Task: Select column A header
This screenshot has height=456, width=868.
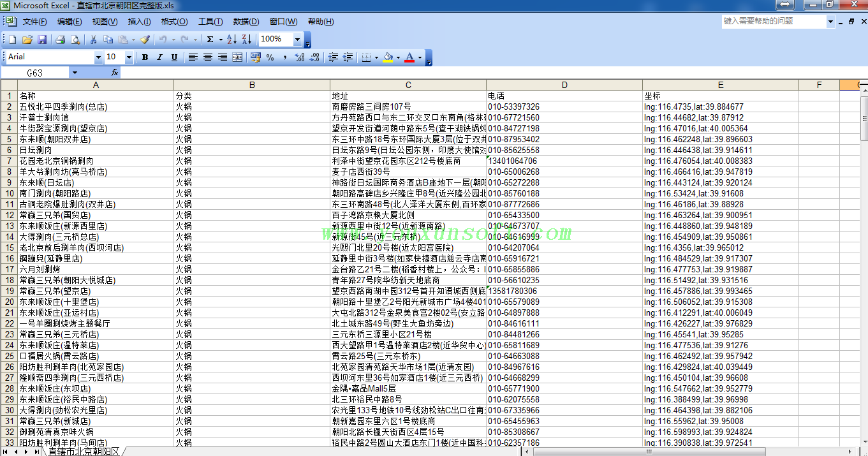Action: coord(96,85)
